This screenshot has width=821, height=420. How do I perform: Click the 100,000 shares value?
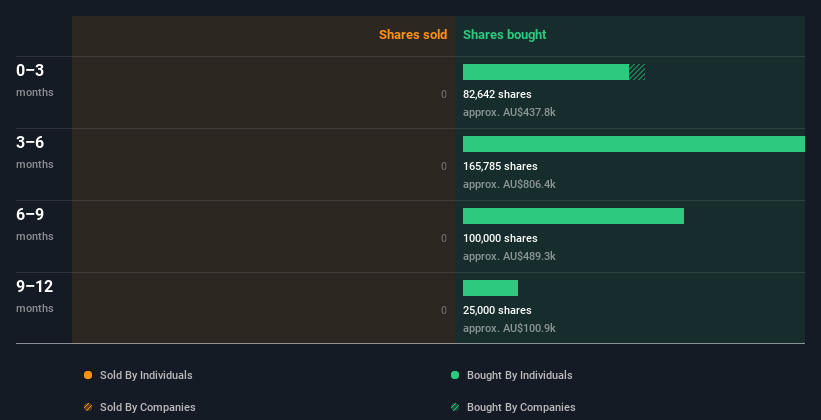click(500, 238)
